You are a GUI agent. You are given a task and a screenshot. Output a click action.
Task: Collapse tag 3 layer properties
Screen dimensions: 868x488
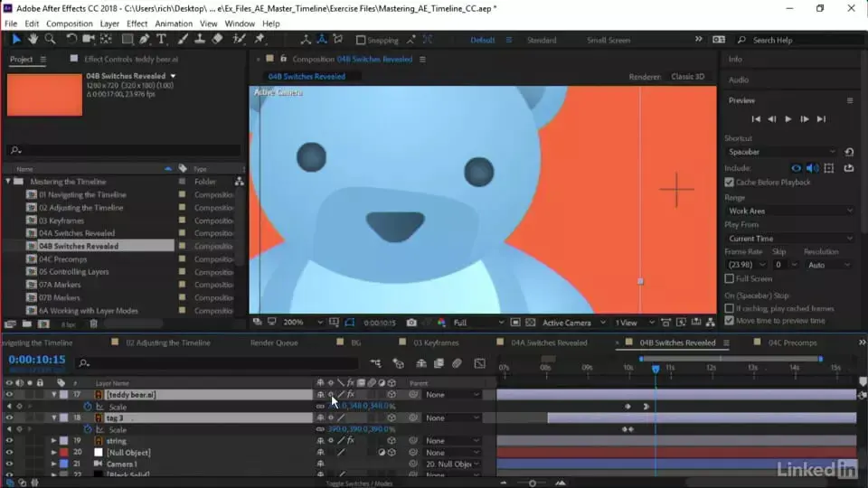coord(53,418)
